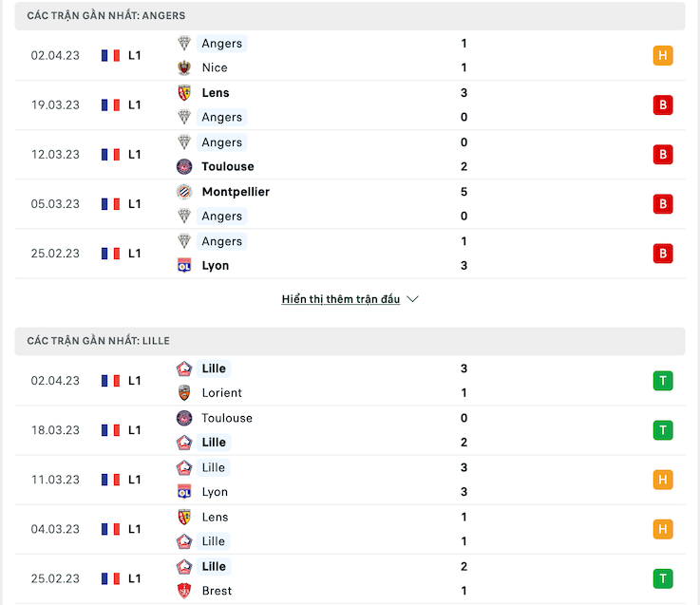The image size is (700, 605).
Task: Click the red B badge for Lens-Angers
Action: coord(663,104)
